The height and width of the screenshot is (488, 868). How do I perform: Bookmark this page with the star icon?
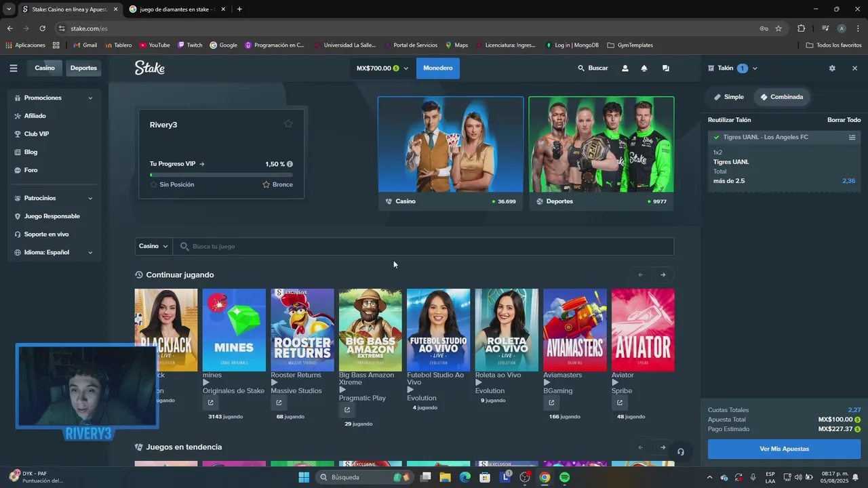778,28
